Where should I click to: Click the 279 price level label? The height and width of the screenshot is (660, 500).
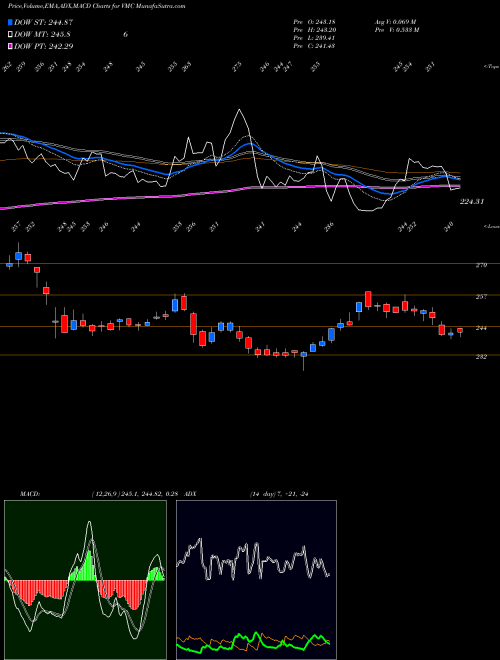(481, 265)
